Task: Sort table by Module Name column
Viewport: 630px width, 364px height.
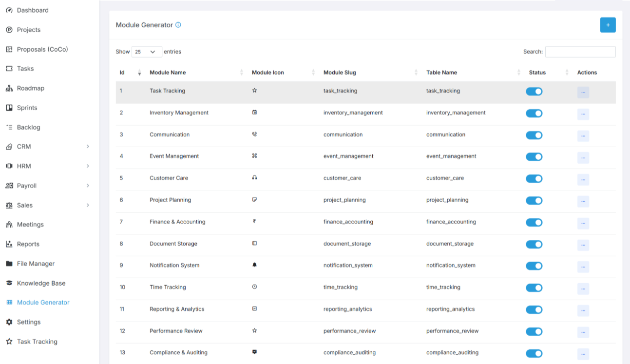Action: tap(168, 73)
